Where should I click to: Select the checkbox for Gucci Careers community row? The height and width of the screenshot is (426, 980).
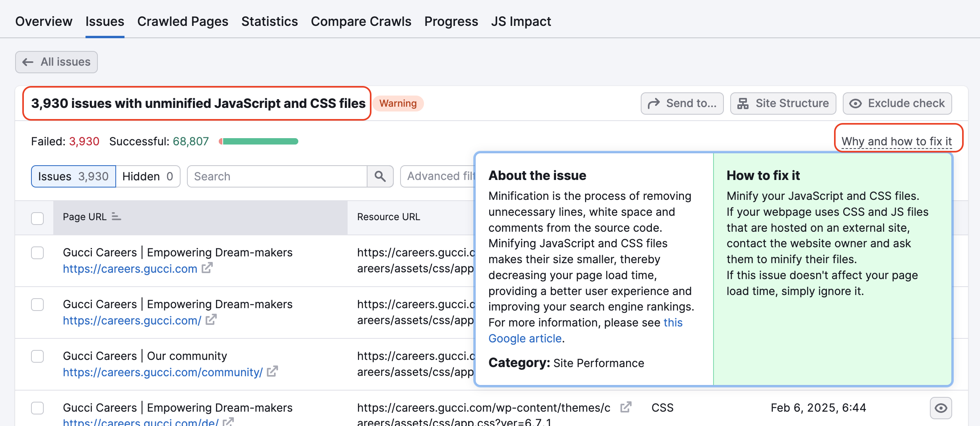click(37, 356)
